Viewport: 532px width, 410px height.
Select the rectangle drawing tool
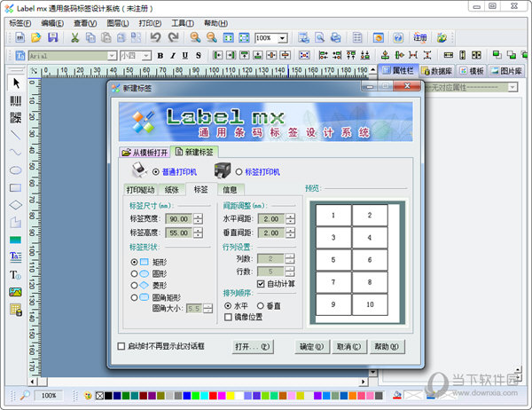point(16,188)
